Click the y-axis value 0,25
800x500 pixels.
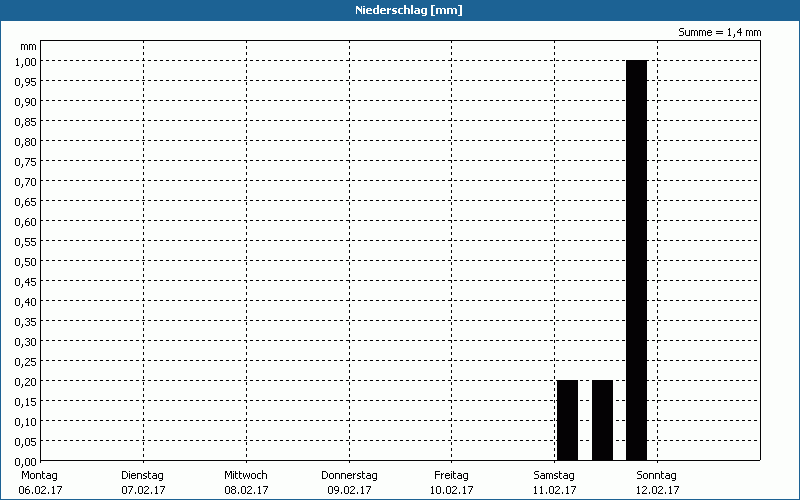tap(26, 362)
